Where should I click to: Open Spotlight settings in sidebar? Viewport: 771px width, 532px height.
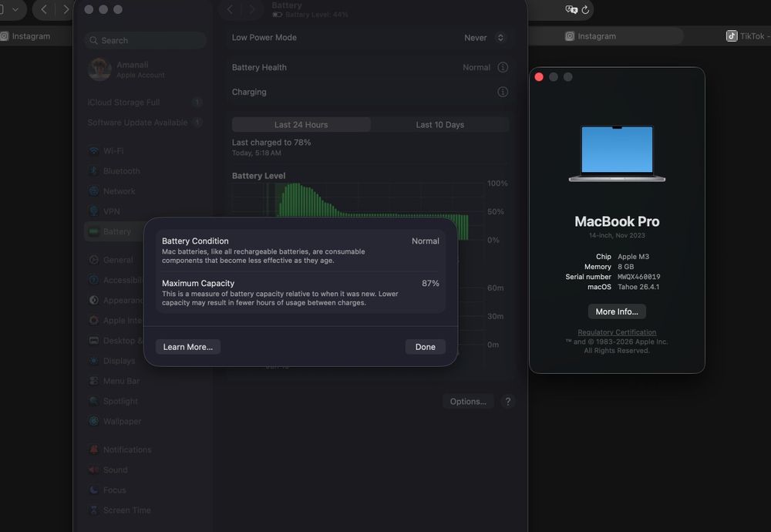click(x=146, y=401)
